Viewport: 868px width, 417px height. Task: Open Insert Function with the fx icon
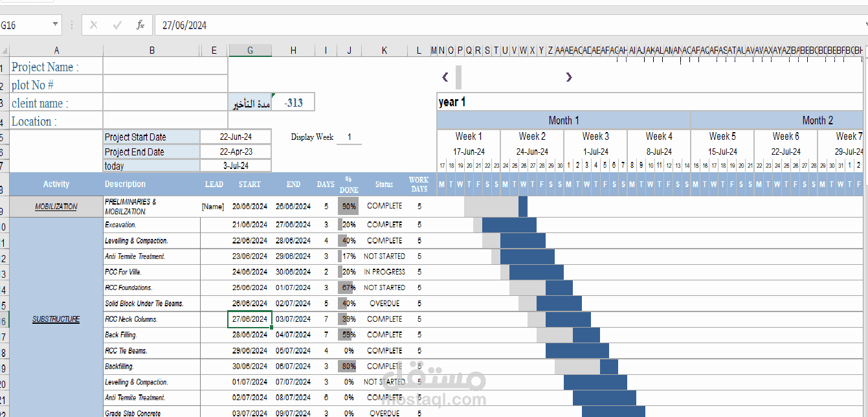[x=140, y=25]
